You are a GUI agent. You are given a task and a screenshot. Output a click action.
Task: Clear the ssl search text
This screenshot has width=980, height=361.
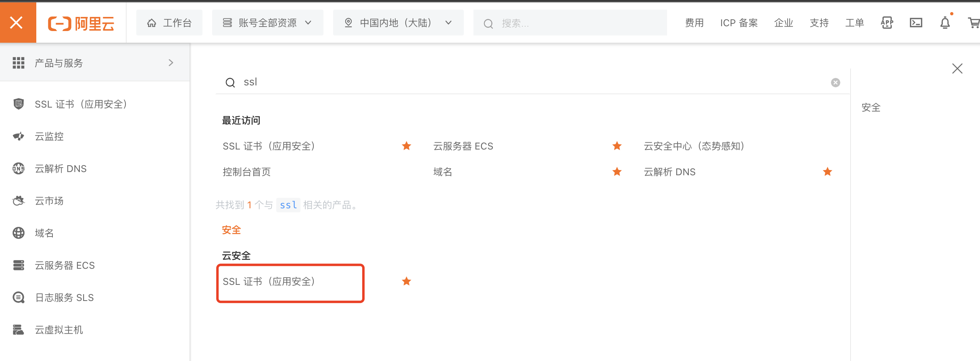pyautogui.click(x=836, y=83)
